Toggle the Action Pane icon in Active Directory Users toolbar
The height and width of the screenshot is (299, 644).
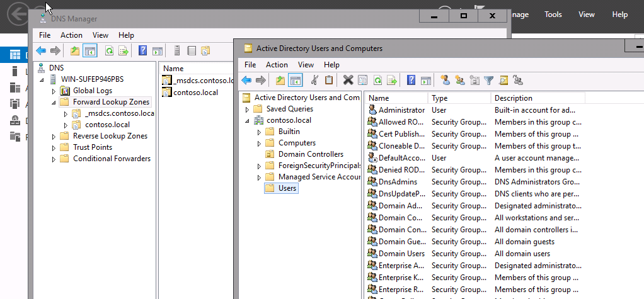click(425, 80)
